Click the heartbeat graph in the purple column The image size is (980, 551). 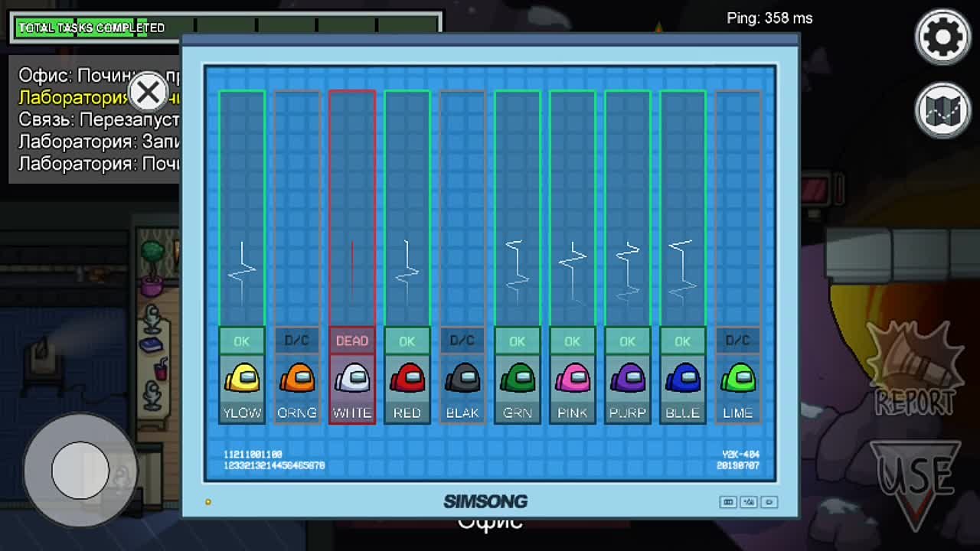click(628, 273)
